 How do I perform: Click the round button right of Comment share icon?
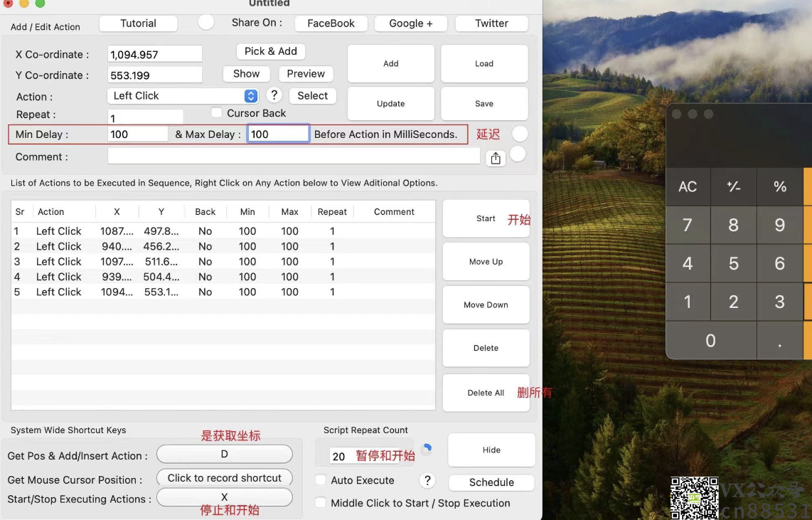point(518,154)
